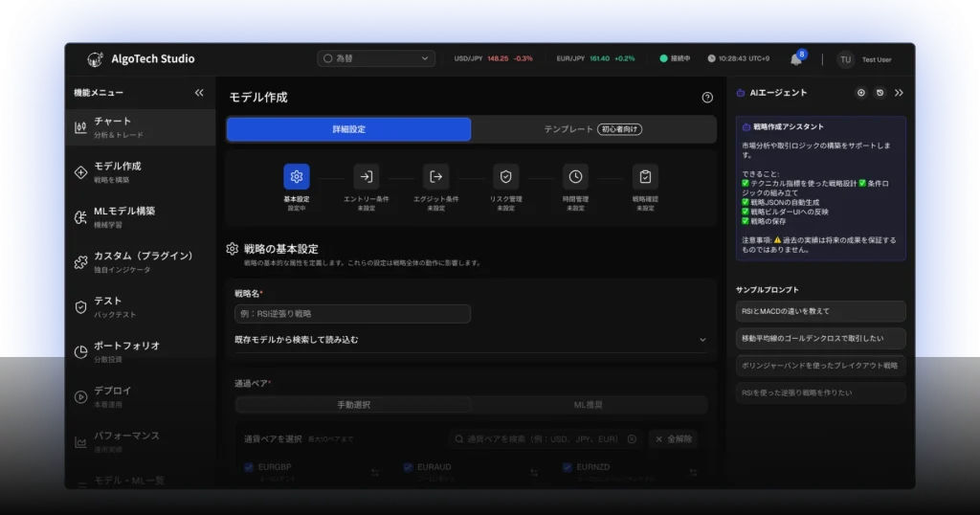The image size is (980, 515).
Task: Click the デプロイ play icon in sidebar
Action: tap(80, 397)
